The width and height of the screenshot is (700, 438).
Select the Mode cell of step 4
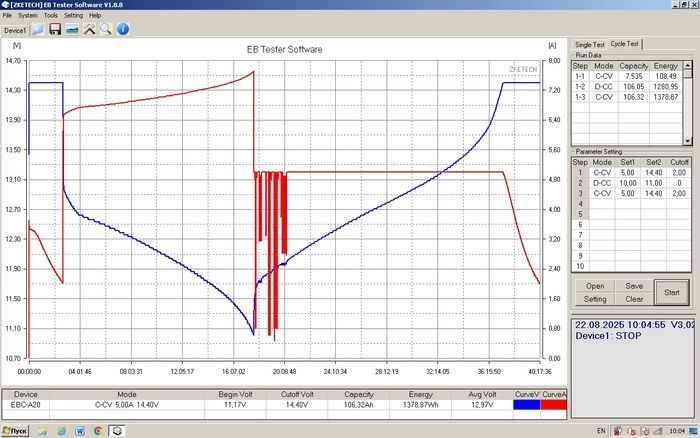click(x=602, y=203)
